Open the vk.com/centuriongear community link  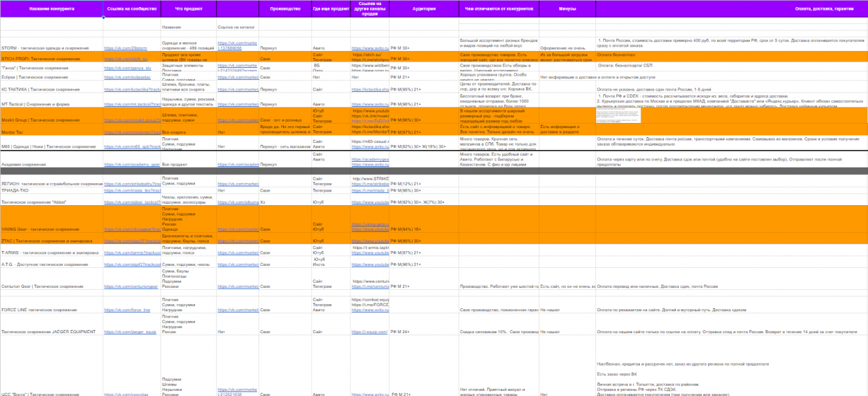(x=132, y=287)
